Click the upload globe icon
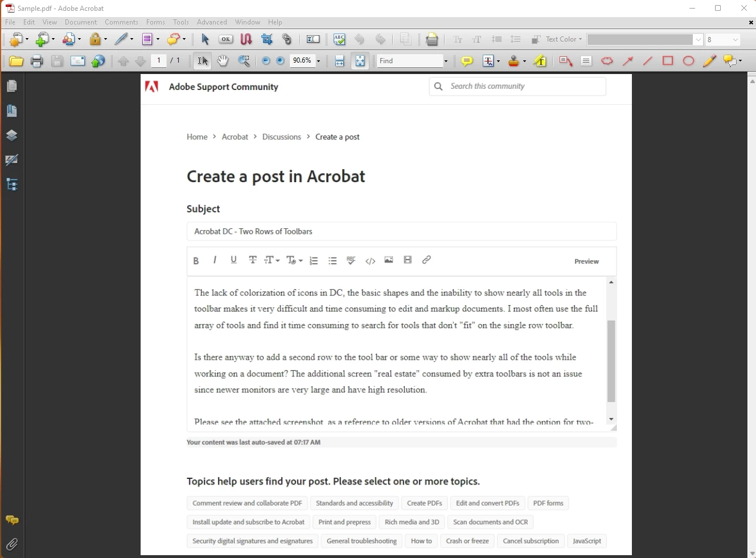 tap(98, 61)
